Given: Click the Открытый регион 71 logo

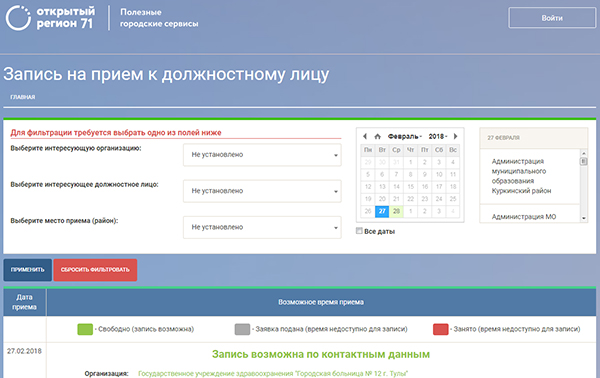Looking at the screenshot, I should click(x=50, y=18).
